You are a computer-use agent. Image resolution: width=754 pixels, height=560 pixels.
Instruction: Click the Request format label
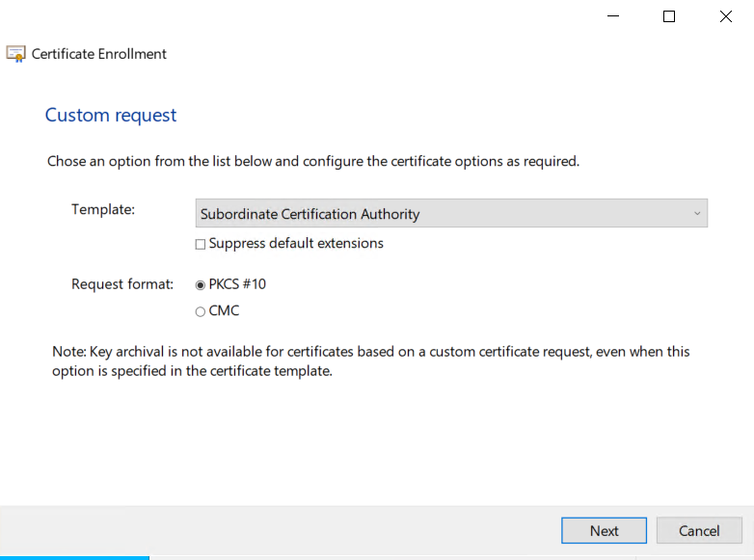[x=122, y=284]
